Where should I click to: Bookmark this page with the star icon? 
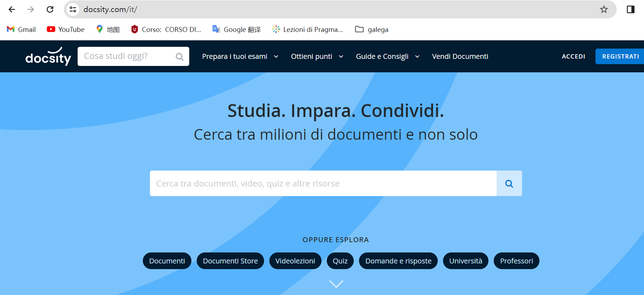coord(604,10)
